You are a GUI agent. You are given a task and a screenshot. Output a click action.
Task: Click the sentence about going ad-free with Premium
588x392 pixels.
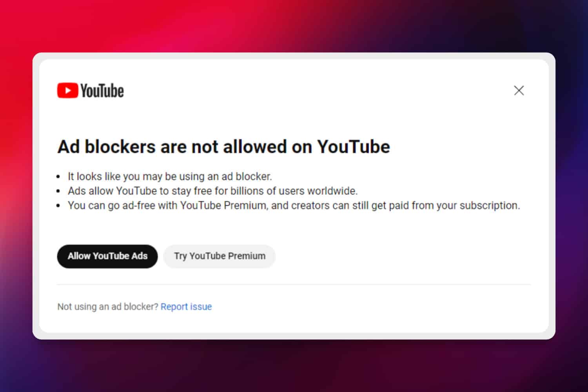pyautogui.click(x=294, y=205)
